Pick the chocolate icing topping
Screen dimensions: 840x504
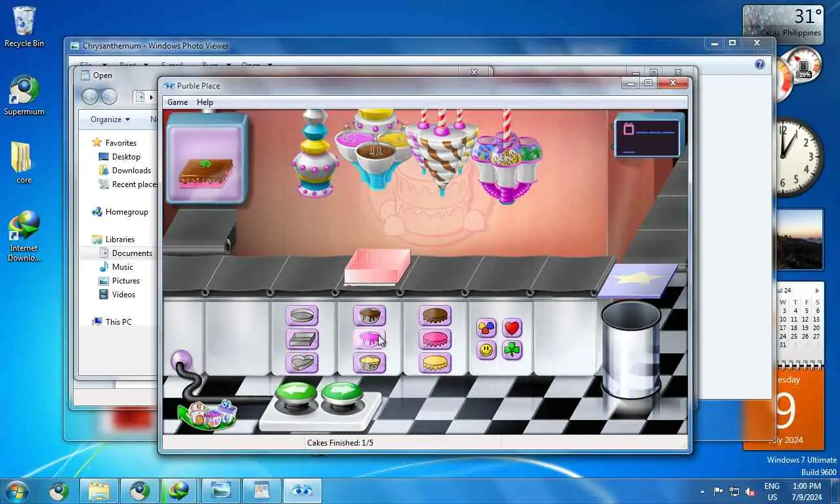point(435,316)
